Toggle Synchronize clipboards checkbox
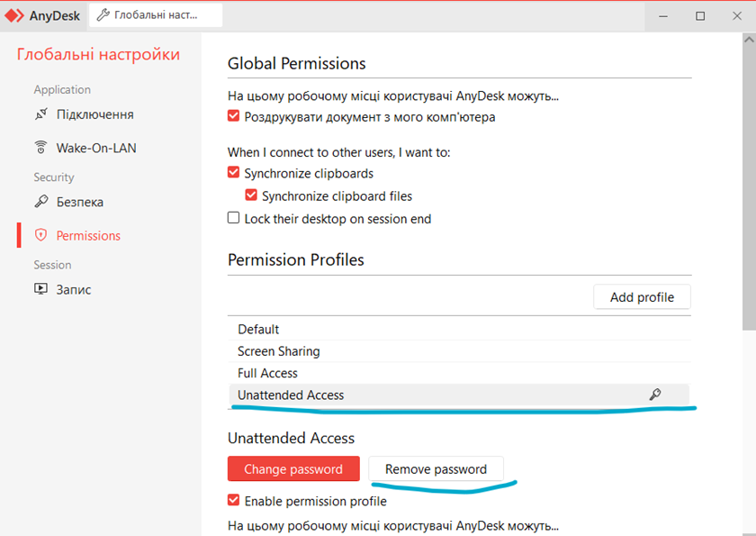Screen dimensions: 756x536 (x=234, y=173)
